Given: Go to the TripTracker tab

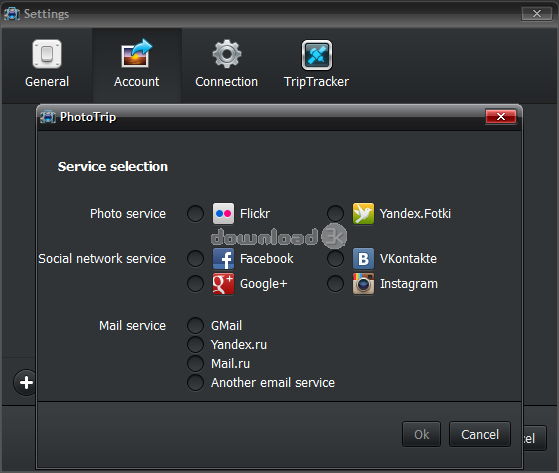Looking at the screenshot, I should click(316, 66).
